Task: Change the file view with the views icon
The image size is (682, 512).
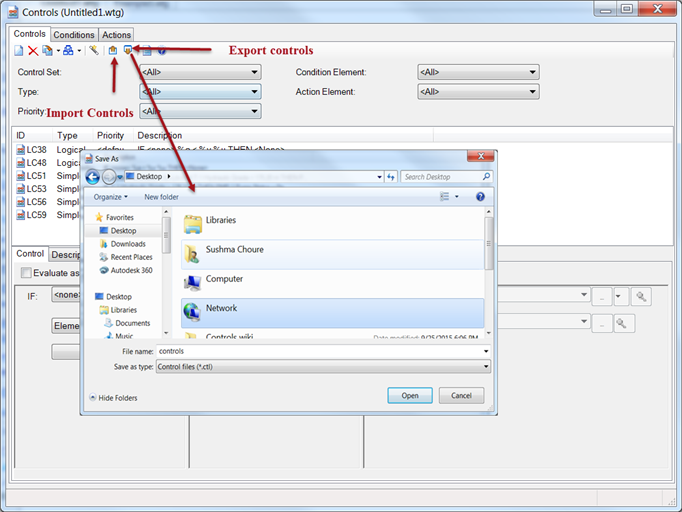Action: pyautogui.click(x=445, y=197)
